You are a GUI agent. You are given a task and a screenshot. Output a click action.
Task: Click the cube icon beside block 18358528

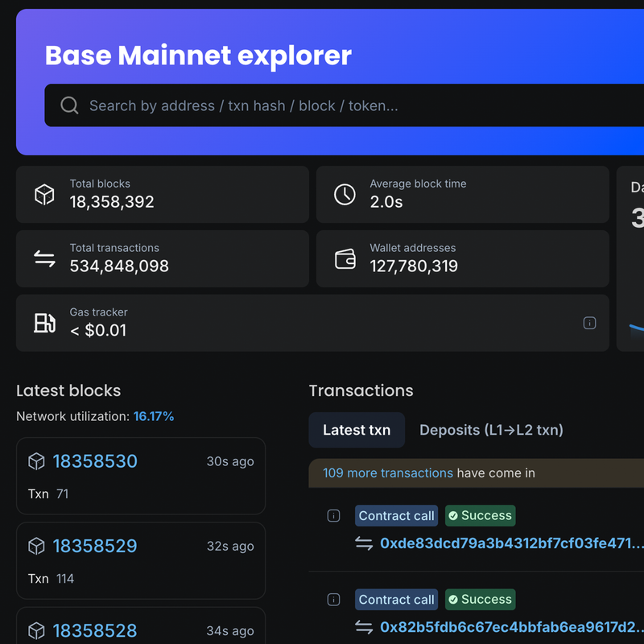[x=36, y=630]
